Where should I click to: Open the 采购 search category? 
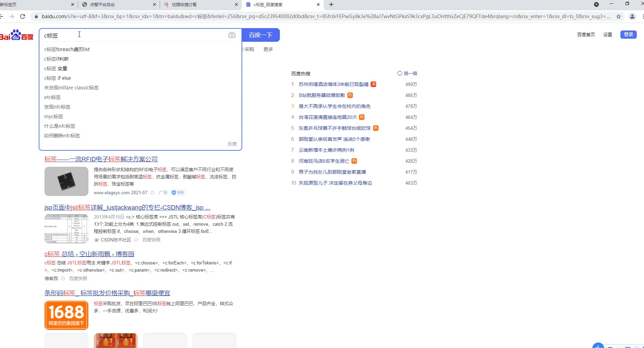click(x=249, y=49)
